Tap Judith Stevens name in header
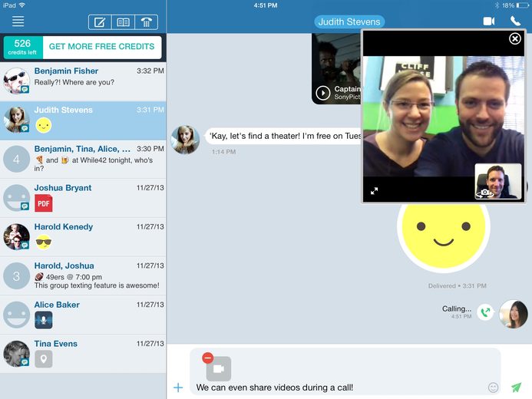Image resolution: width=532 pixels, height=399 pixels. pyautogui.click(x=349, y=21)
